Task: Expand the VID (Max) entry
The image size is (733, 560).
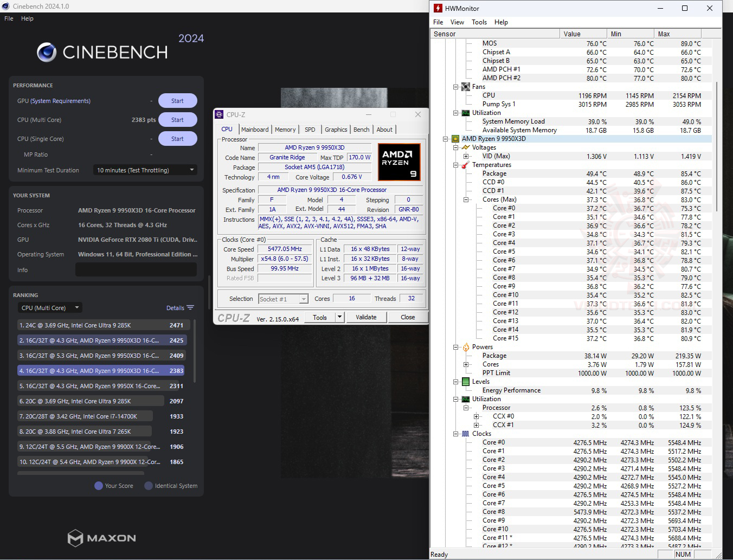Action: coord(466,156)
